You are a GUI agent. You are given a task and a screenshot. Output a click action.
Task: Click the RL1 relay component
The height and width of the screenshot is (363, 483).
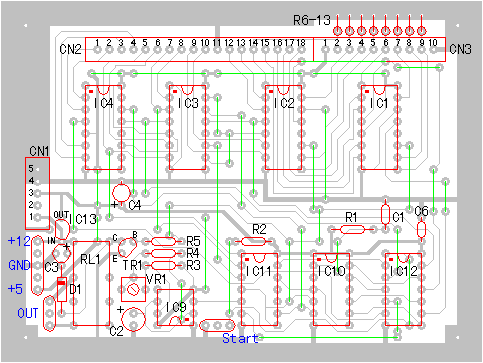91,283
